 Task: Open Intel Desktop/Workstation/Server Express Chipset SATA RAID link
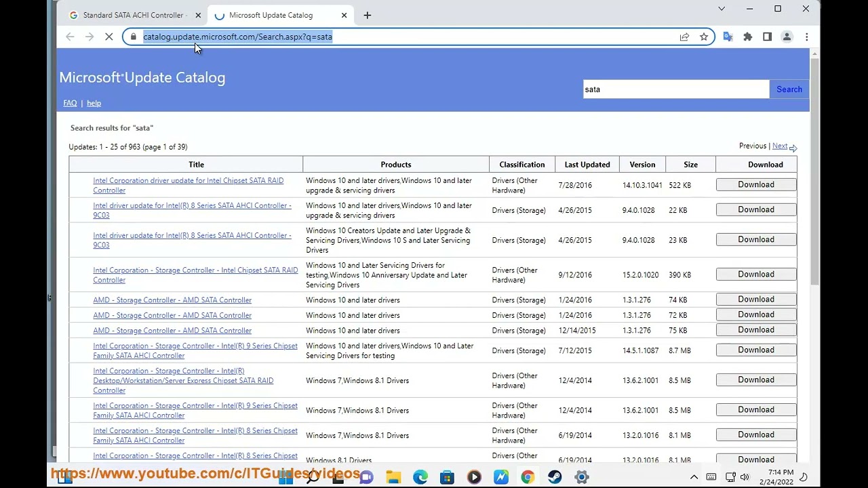click(x=183, y=380)
